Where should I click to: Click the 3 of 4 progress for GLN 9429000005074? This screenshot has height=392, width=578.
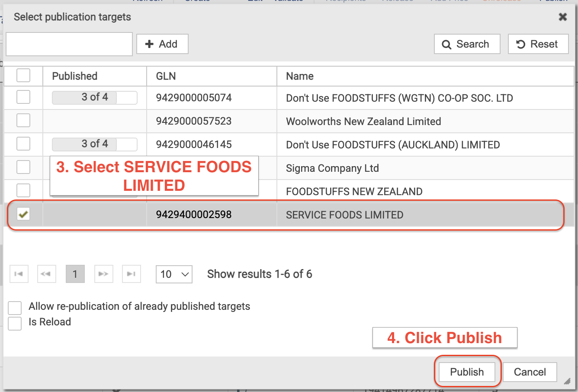coord(95,97)
